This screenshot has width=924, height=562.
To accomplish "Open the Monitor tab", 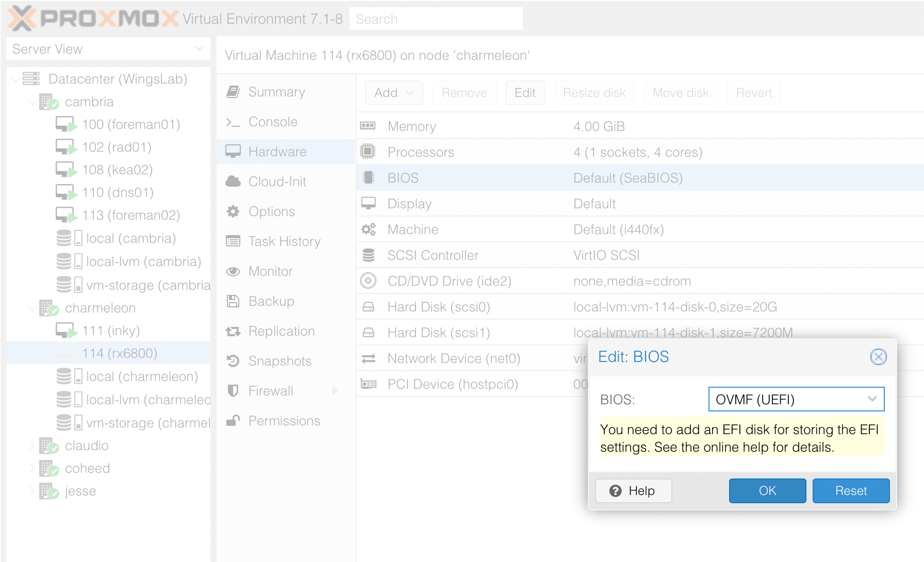I will click(286, 271).
